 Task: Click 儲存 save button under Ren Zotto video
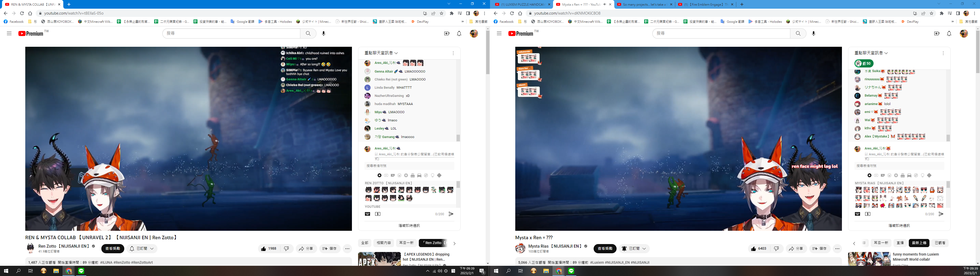coord(329,249)
